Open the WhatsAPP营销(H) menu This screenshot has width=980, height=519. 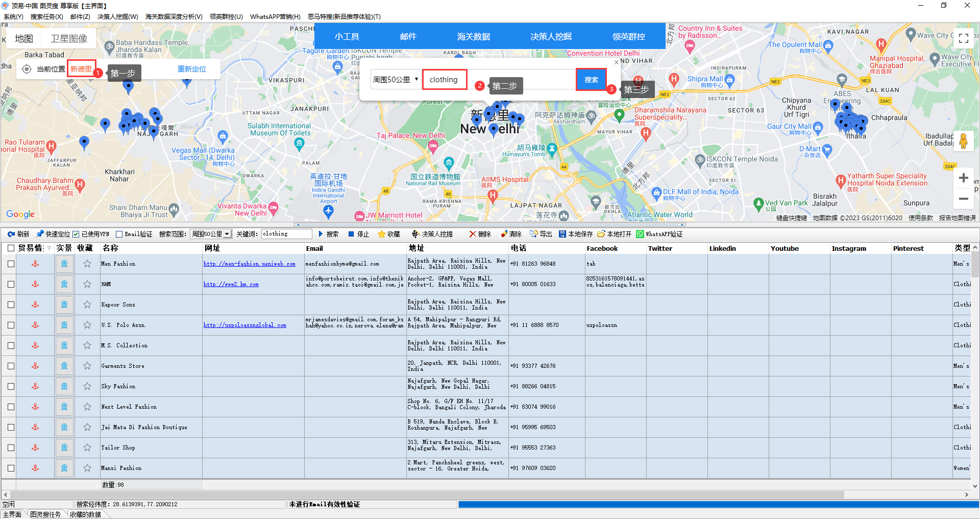275,17
